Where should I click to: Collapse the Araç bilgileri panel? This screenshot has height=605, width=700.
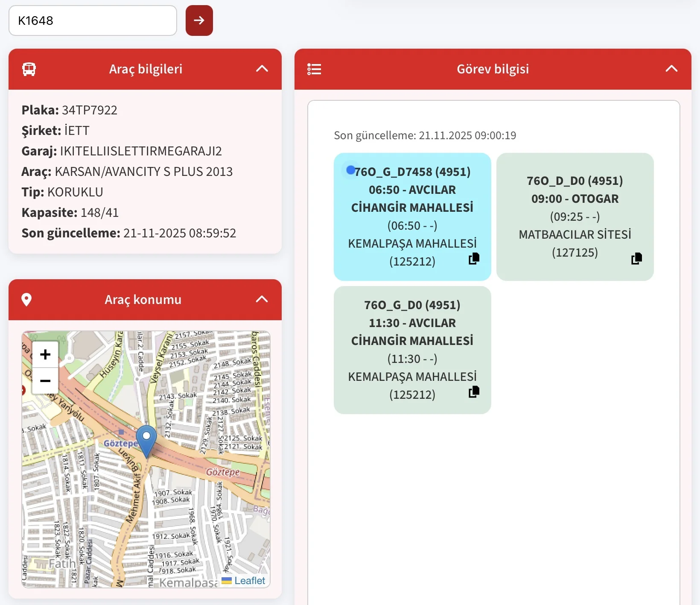[x=262, y=69]
